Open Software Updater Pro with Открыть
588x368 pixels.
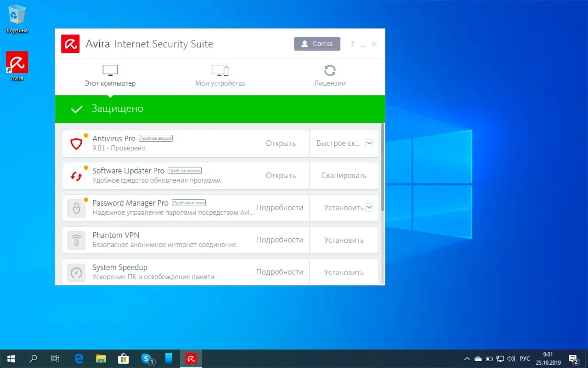pos(281,176)
